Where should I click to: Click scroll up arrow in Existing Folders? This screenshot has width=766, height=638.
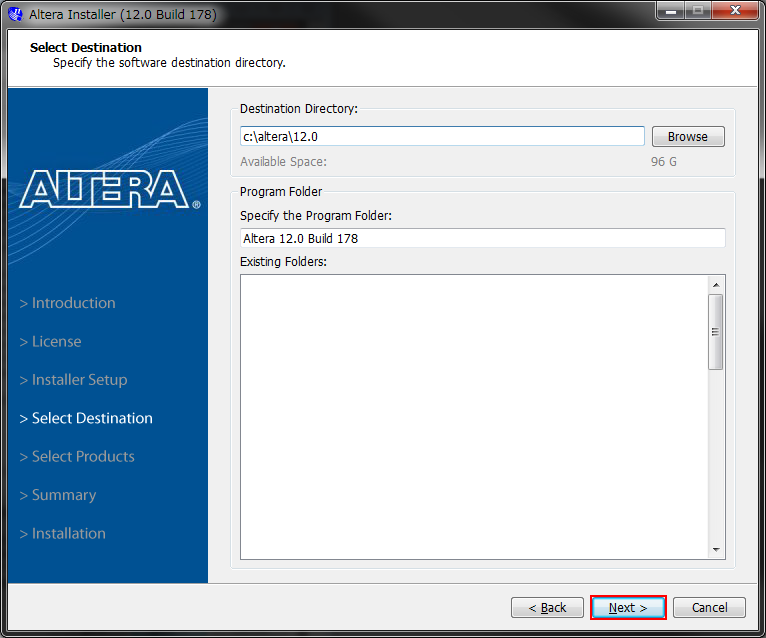[716, 285]
